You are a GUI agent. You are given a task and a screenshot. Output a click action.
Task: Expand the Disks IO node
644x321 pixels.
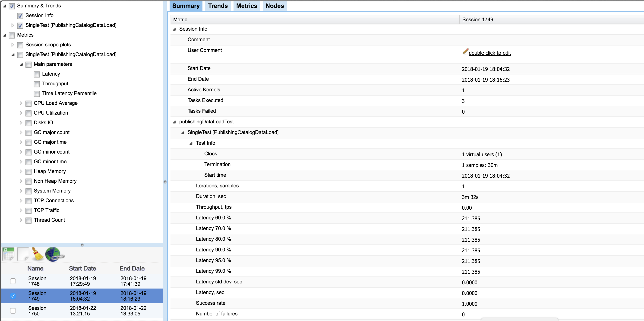pos(21,123)
